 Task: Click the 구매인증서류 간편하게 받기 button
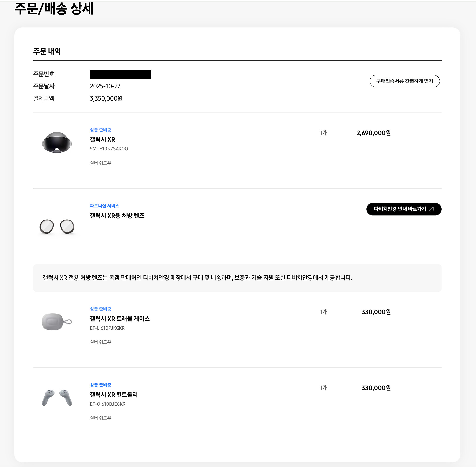(x=404, y=81)
